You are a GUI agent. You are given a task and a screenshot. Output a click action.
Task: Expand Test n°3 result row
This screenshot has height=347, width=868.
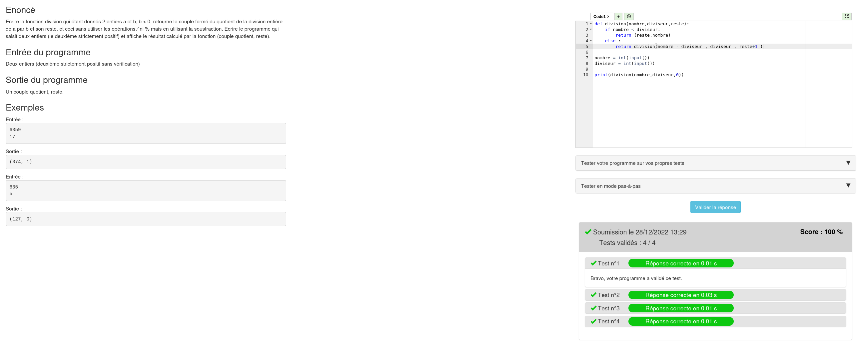point(715,309)
